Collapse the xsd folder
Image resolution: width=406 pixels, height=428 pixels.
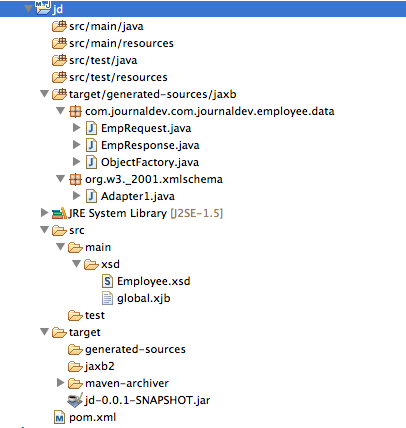coord(76,264)
